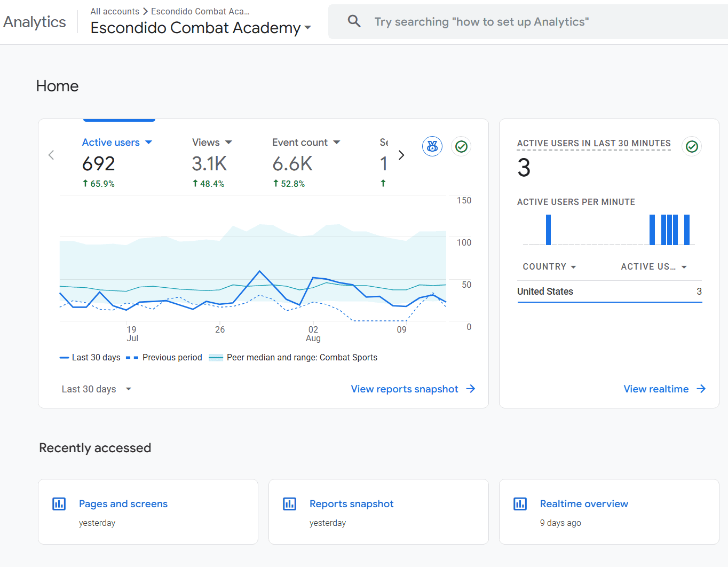Click the Pages and screens report icon
This screenshot has height=567, width=728.
point(59,503)
